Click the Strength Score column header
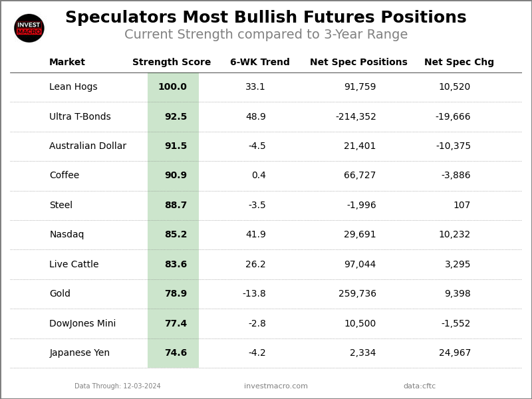 (x=172, y=63)
